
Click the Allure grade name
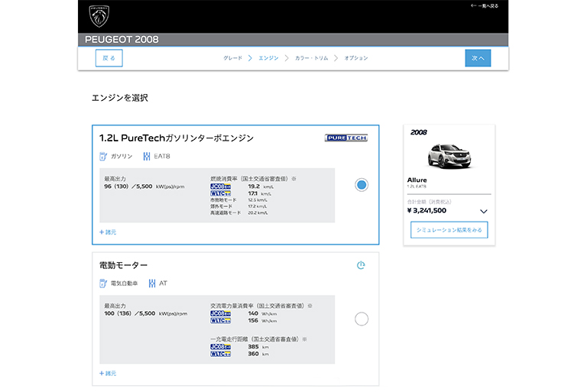pos(417,180)
